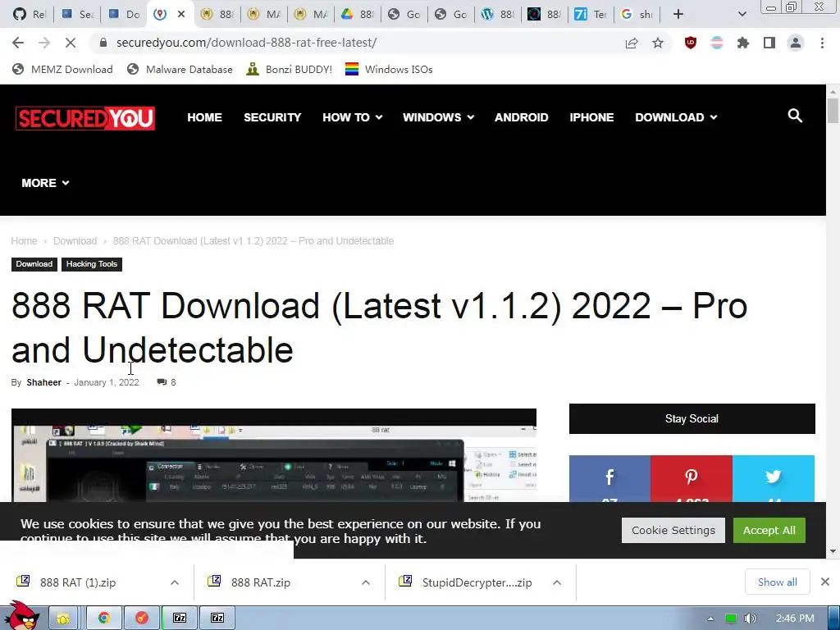Click the Angry Birds start button

21,616
